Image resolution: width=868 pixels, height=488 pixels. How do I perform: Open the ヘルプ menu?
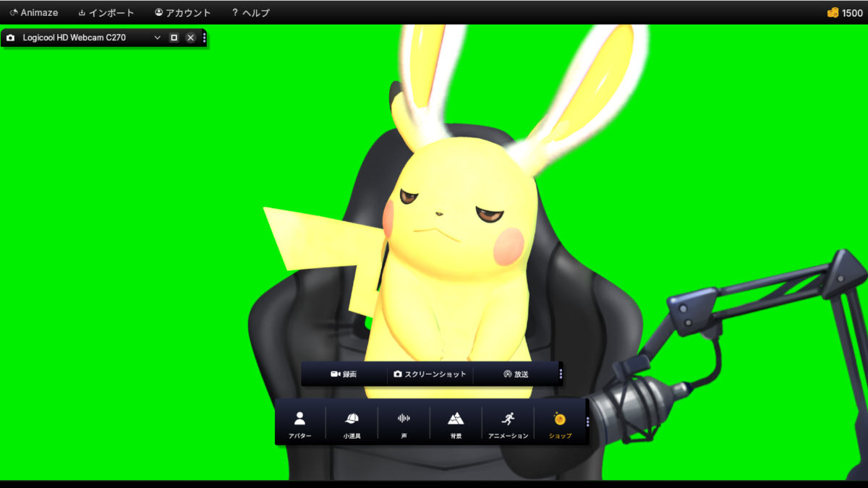(250, 12)
